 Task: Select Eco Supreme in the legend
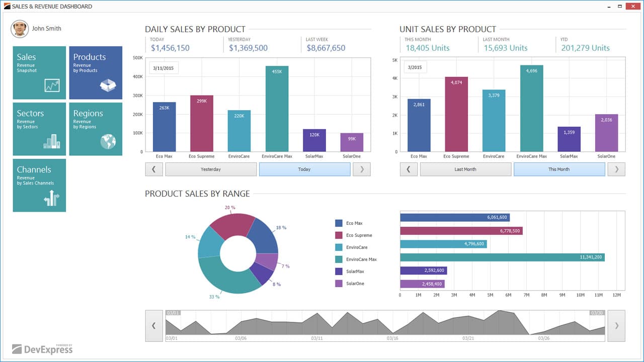pyautogui.click(x=357, y=235)
